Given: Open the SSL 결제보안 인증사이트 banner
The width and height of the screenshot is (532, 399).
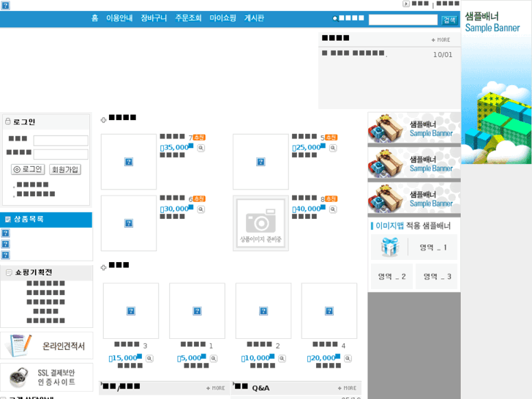Looking at the screenshot, I should pyautogui.click(x=47, y=377).
